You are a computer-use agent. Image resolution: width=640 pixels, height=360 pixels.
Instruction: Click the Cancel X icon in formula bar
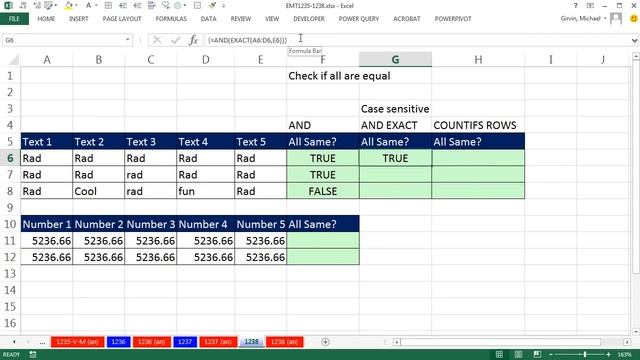pyautogui.click(x=157, y=40)
